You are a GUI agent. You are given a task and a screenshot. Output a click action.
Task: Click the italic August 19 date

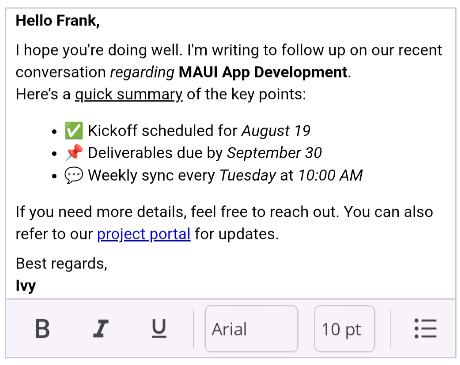coord(276,131)
